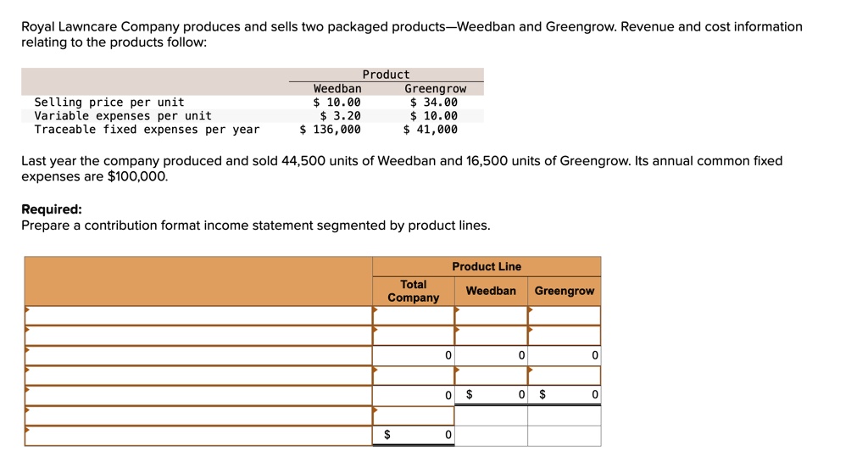Click the Total Company column header
The width and height of the screenshot is (868, 473).
pyautogui.click(x=414, y=291)
